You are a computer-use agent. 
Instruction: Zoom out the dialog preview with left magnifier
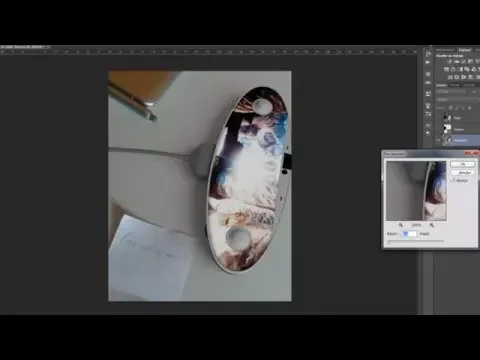401,225
